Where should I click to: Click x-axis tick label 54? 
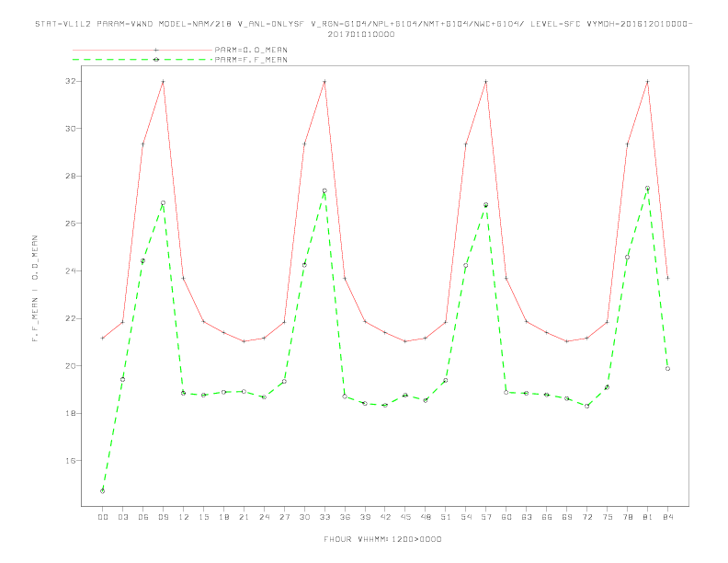pyautogui.click(x=466, y=517)
